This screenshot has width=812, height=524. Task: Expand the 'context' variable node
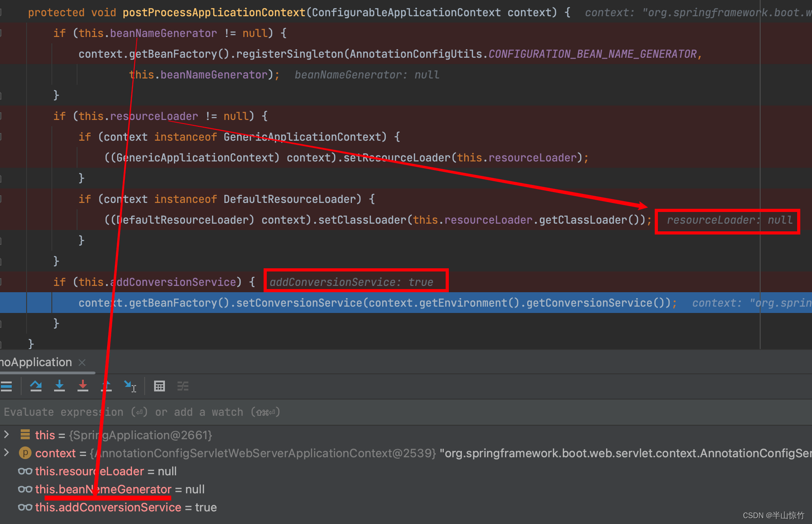pyautogui.click(x=6, y=453)
